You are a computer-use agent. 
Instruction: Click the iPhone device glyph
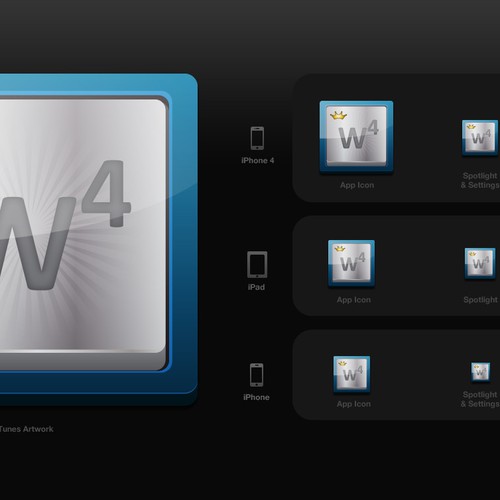(257, 375)
